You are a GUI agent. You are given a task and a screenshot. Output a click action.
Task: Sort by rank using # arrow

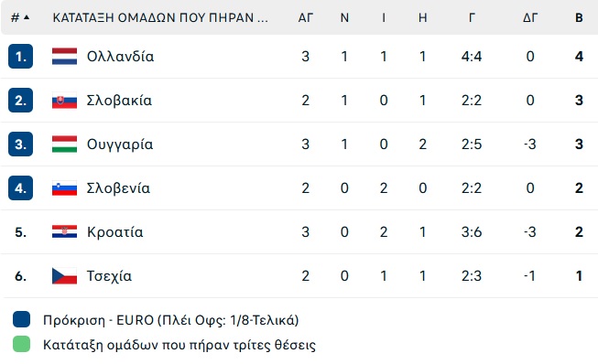click(x=20, y=17)
